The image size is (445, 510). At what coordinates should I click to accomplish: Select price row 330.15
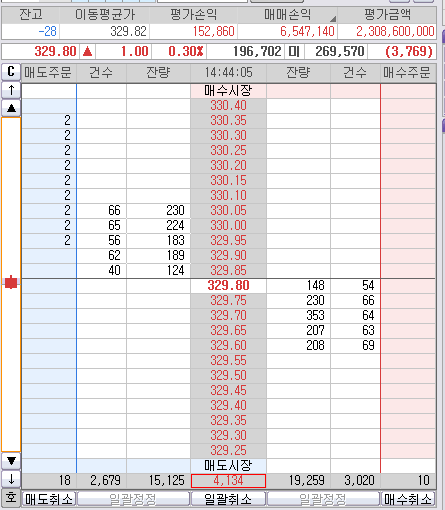pyautogui.click(x=228, y=181)
